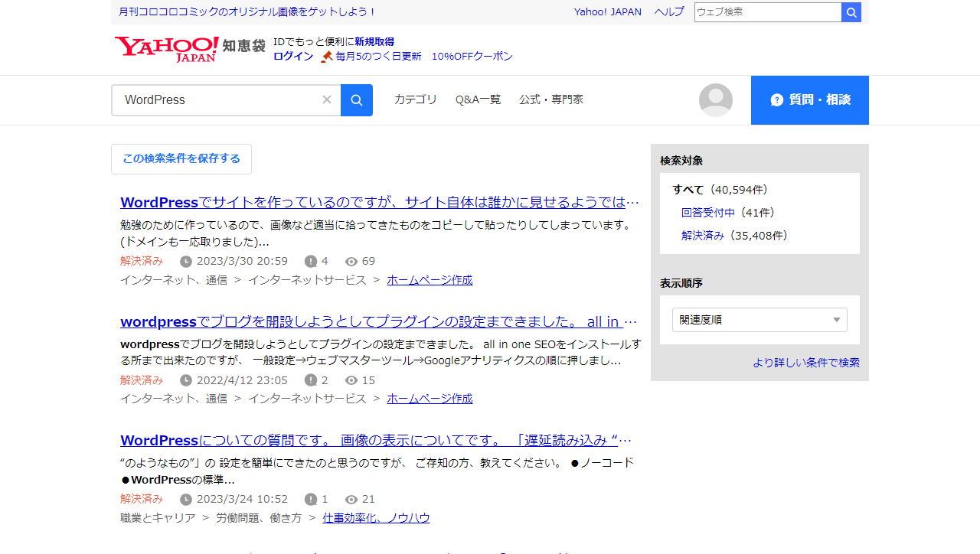Click answer count icon next to 2
The image size is (980, 554).
click(311, 380)
